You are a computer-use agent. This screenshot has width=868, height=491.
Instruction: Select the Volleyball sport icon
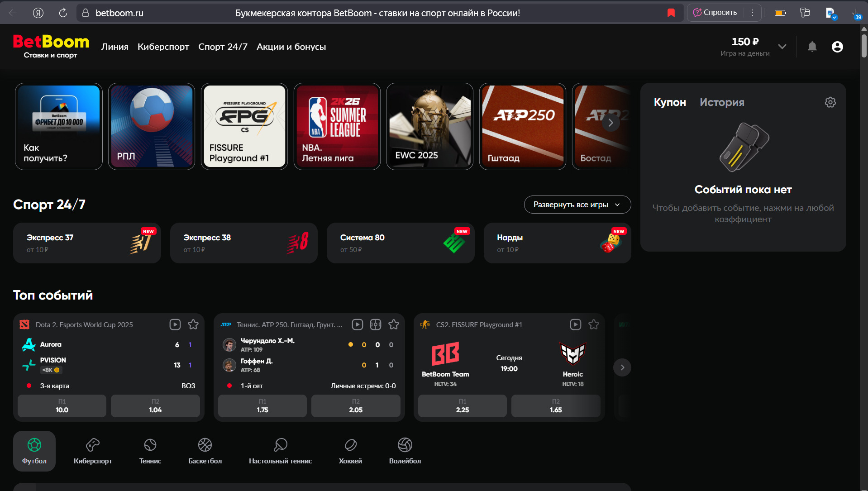point(405,451)
